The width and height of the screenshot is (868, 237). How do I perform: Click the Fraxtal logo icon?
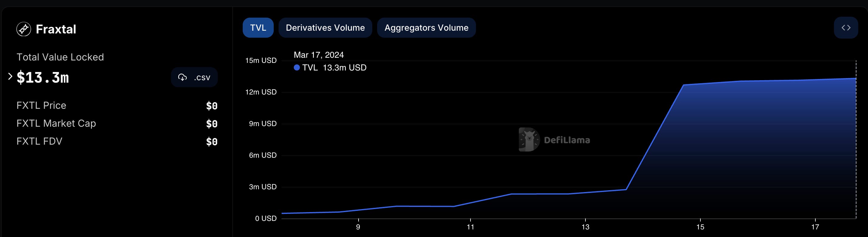(24, 29)
